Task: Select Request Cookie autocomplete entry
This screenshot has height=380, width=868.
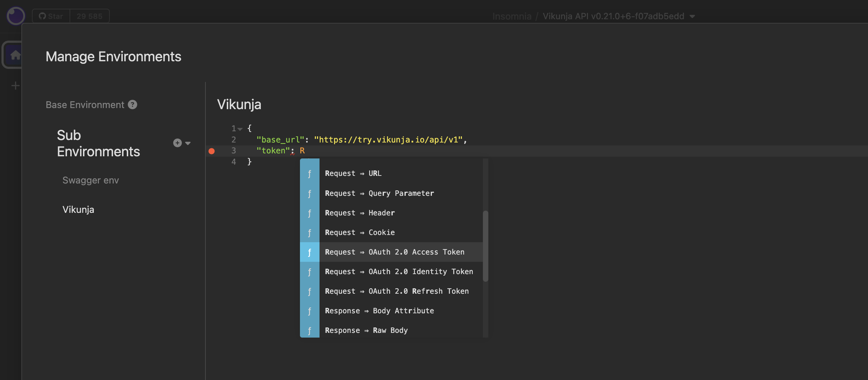Action: click(x=360, y=232)
